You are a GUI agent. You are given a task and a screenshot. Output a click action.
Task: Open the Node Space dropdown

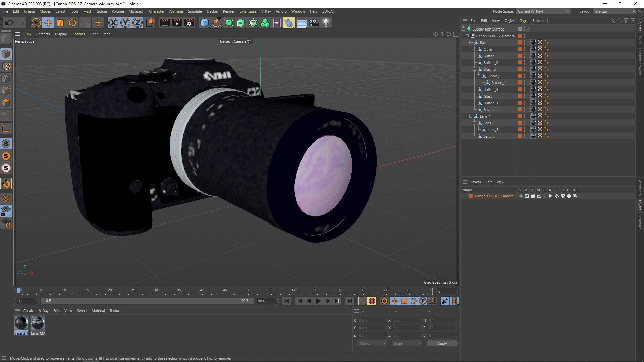pyautogui.click(x=543, y=11)
